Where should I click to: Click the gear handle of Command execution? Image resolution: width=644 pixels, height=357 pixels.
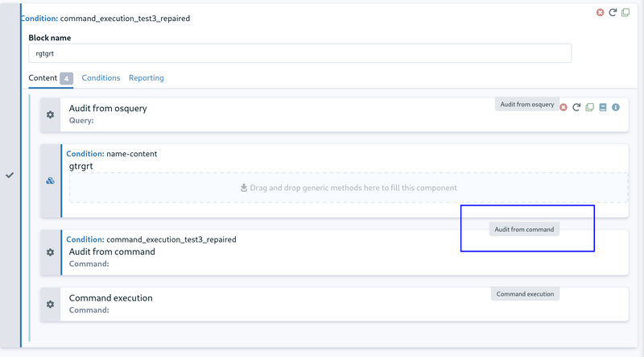click(x=50, y=305)
